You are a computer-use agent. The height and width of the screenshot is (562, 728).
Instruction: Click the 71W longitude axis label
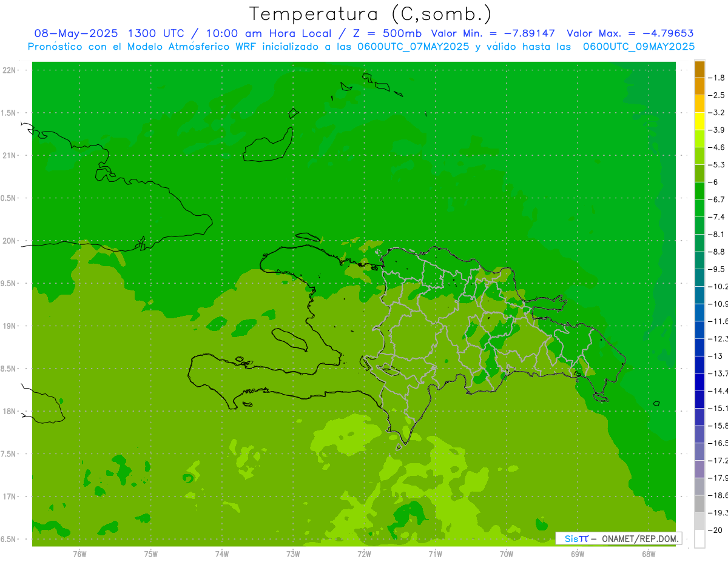[435, 554]
